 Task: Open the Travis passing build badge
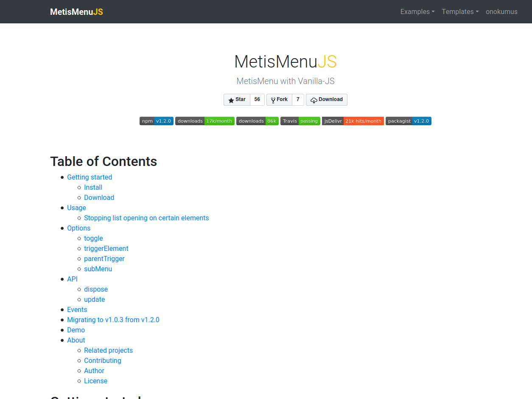click(300, 121)
